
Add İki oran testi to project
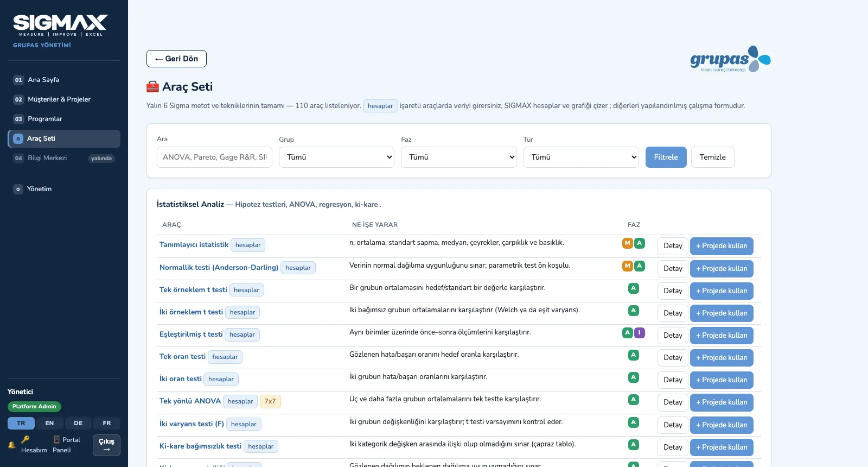pyautogui.click(x=722, y=380)
